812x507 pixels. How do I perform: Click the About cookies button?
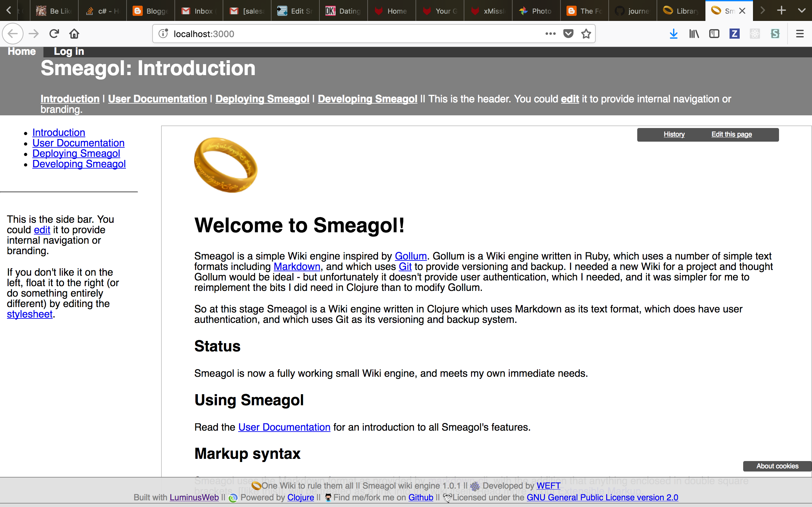777,466
